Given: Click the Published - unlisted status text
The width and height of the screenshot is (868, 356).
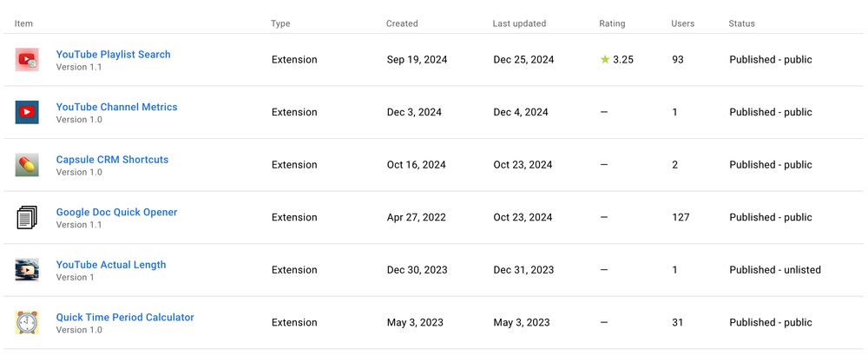Looking at the screenshot, I should [x=775, y=270].
